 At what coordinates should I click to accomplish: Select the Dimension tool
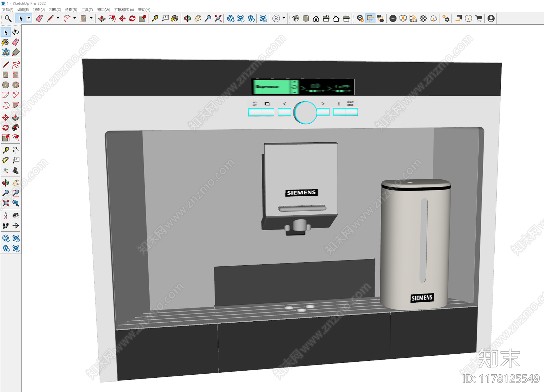pos(16,150)
